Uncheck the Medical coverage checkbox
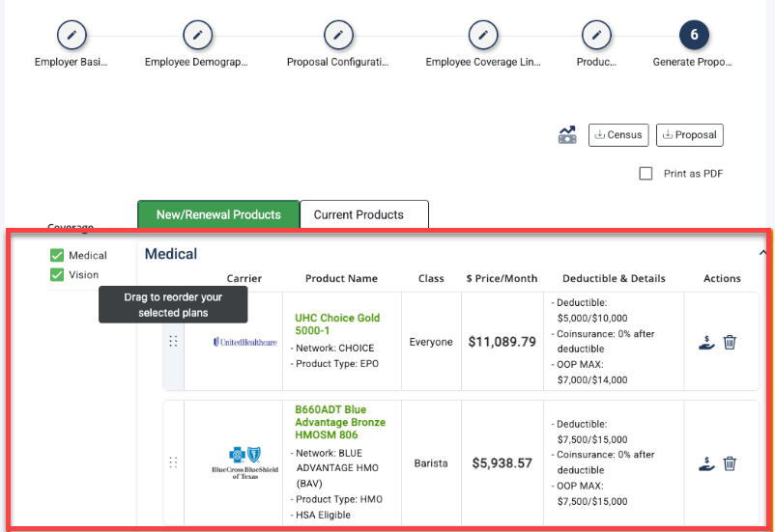Screen dimensions: 775x532 point(57,255)
